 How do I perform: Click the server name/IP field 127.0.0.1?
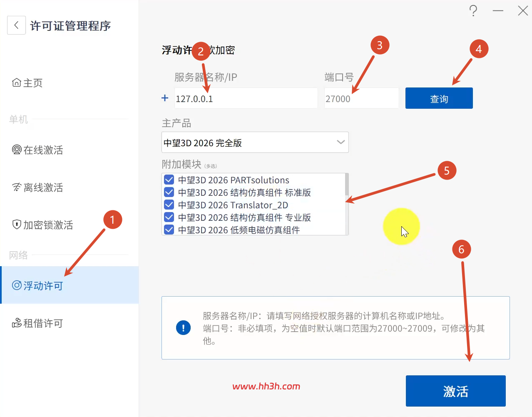[x=246, y=98]
